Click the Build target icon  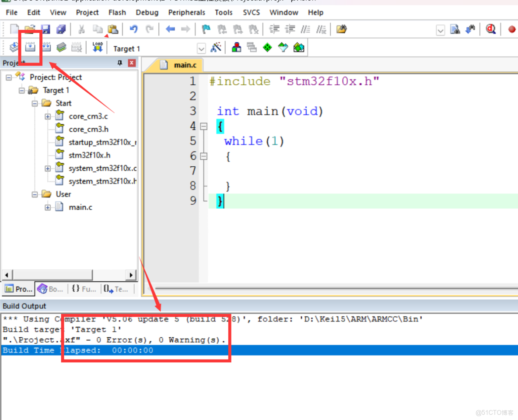point(30,47)
